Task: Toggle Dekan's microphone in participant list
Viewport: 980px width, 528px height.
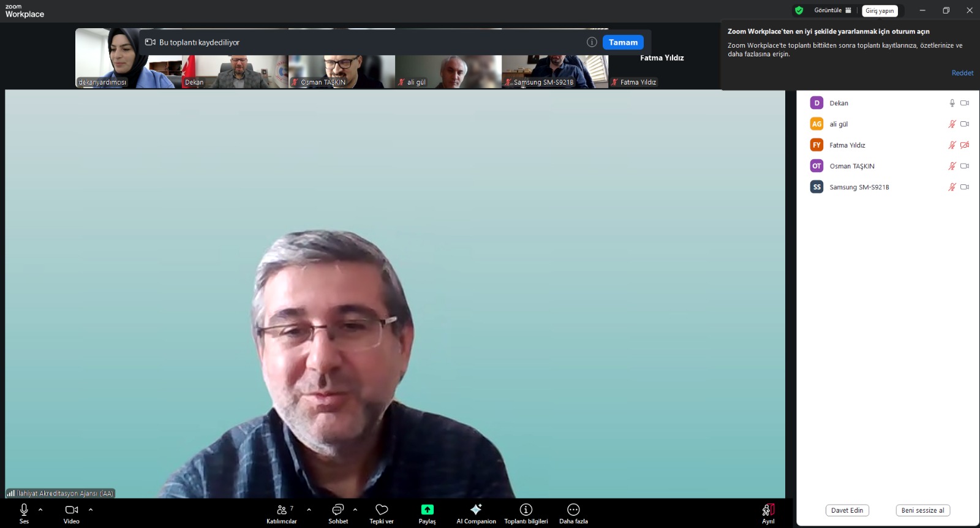Action: click(952, 103)
